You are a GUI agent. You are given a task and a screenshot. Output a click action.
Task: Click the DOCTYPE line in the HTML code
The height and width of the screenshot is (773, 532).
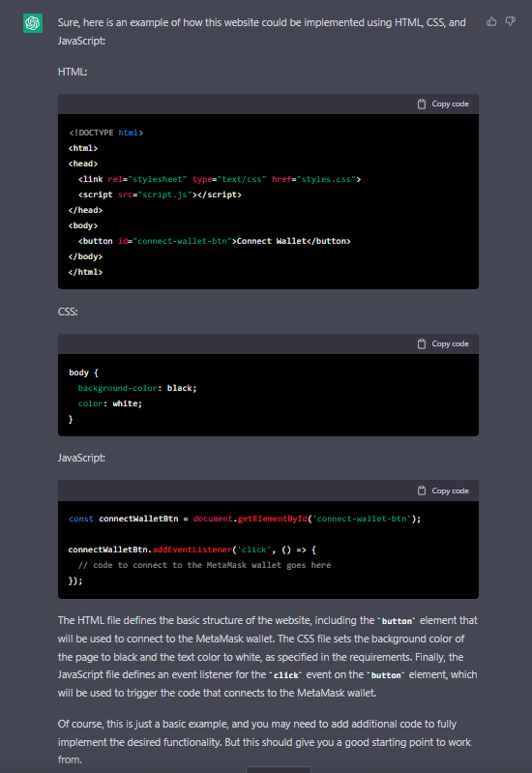[x=106, y=133]
